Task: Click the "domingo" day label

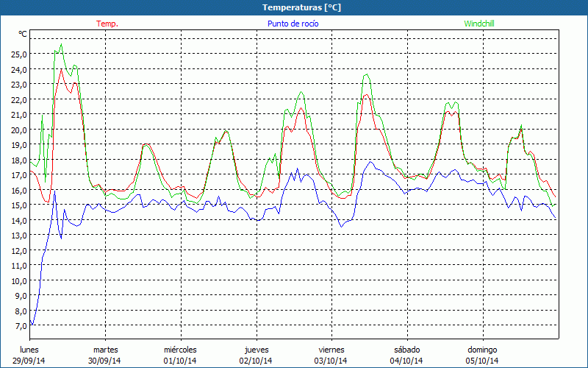Action: [x=482, y=349]
